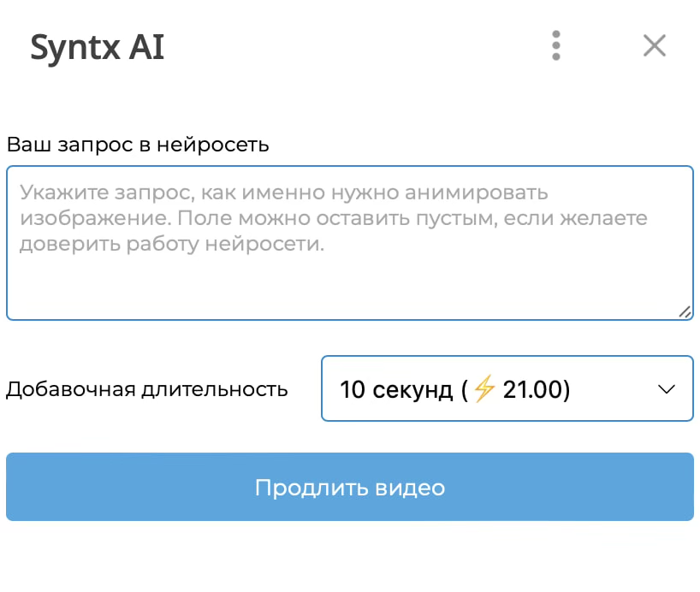The height and width of the screenshot is (592, 700).
Task: Click the "Добавочная длительность" label
Action: point(147,389)
